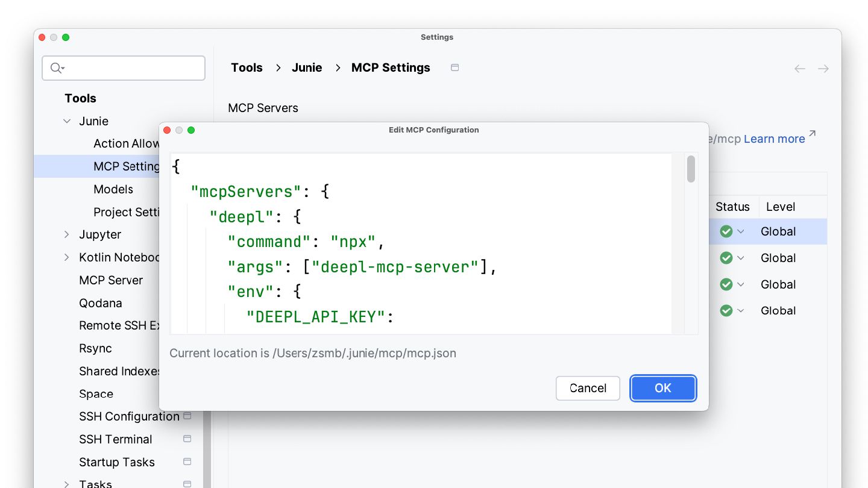Screen dimensions: 868x488
Task: Collapse the Junie tree node
Action: [x=67, y=121]
